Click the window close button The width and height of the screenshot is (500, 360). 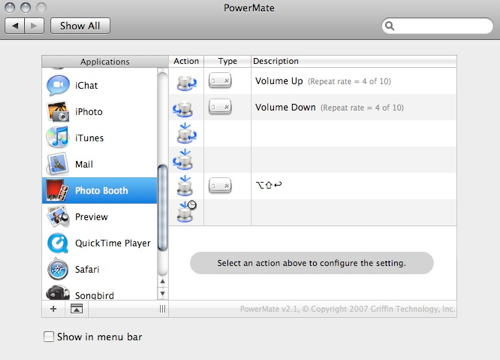click(10, 7)
